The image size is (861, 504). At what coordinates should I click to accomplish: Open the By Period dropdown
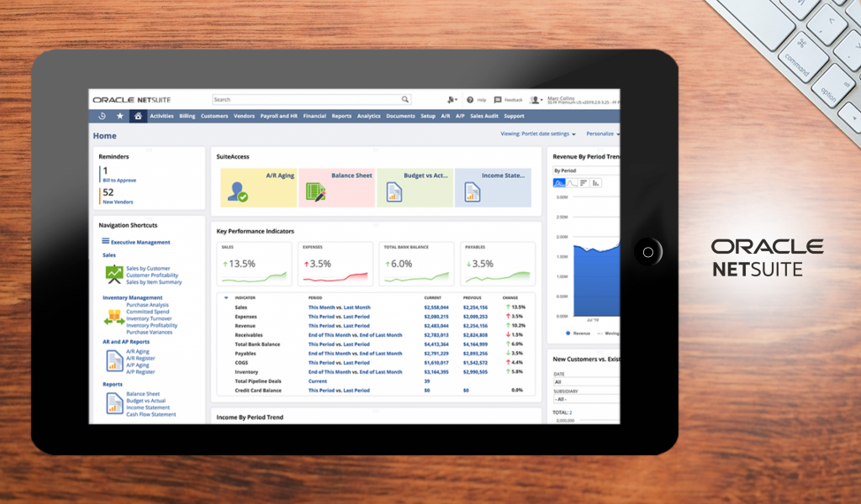coord(580,171)
